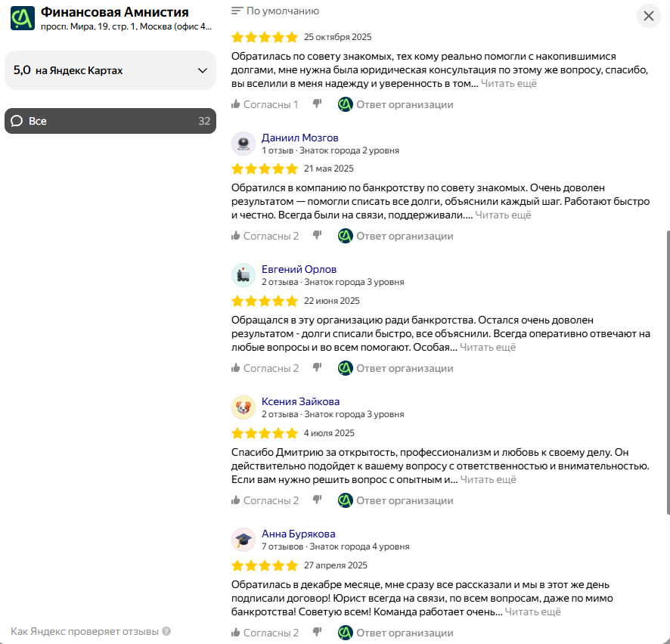This screenshot has width=670, height=644.
Task: Close the reviews panel
Action: (x=648, y=16)
